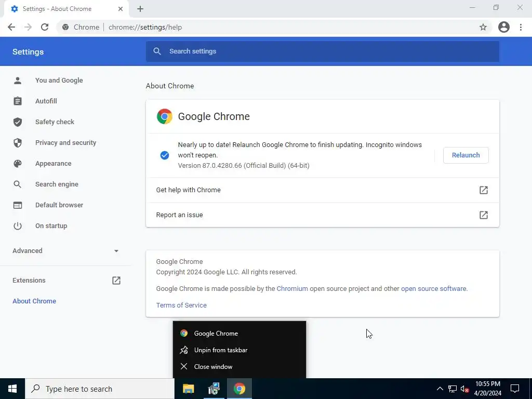Viewport: 532px width, 399px height.
Task: Open the Action Center notifications icon
Action: (x=515, y=389)
